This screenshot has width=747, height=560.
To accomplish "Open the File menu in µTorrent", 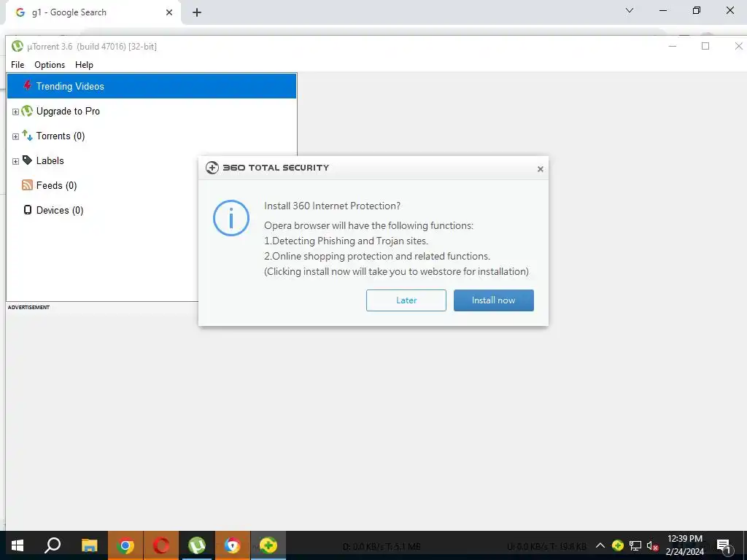I will tap(18, 65).
